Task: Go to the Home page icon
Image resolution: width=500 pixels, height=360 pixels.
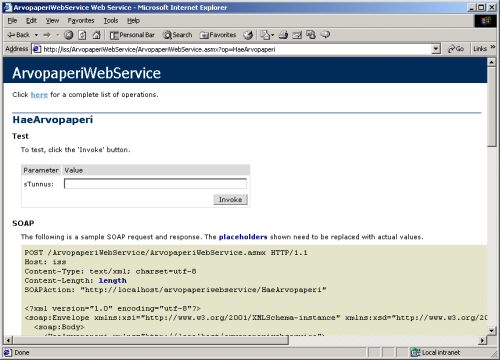Action: 96,35
